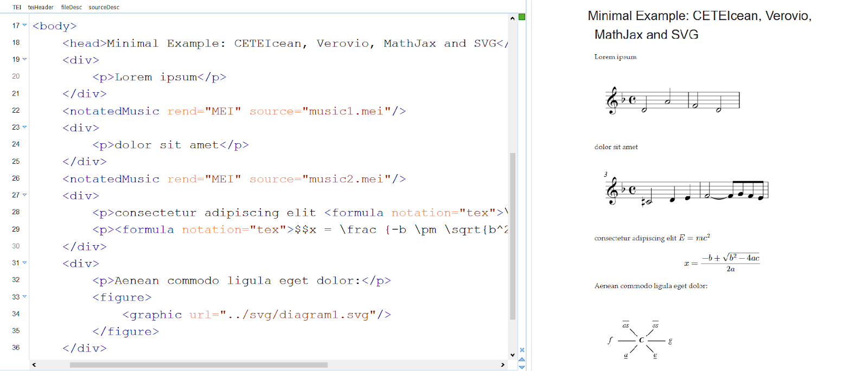Click the blue X clear-markers icon
This screenshot has width=868, height=371.
522,350
